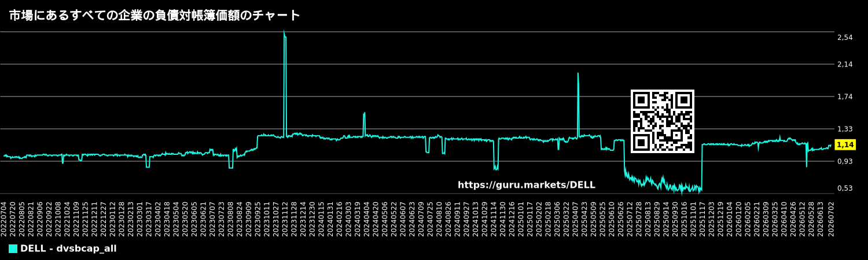Click the dip in line near 20241114

[x=496, y=168]
